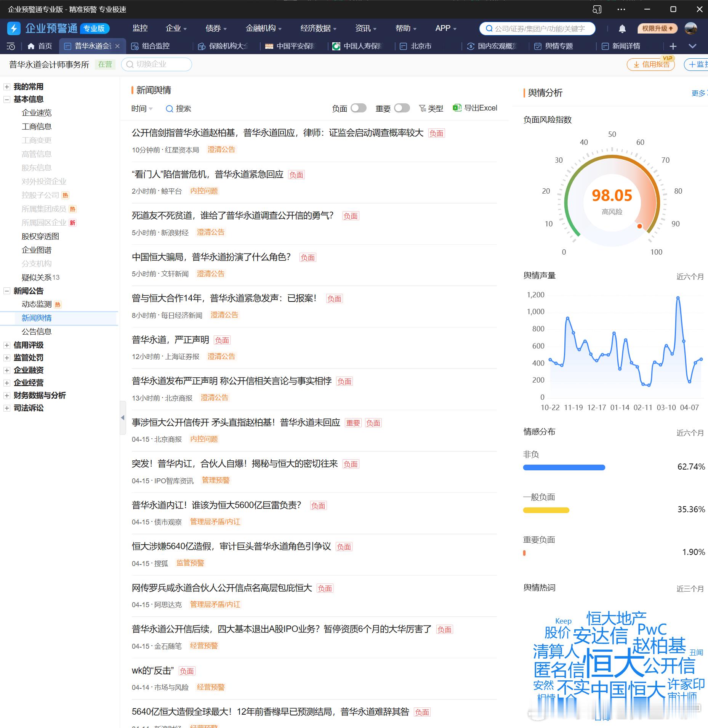Click the cast screen icon in title bar
This screenshot has height=728, width=708.
(597, 10)
